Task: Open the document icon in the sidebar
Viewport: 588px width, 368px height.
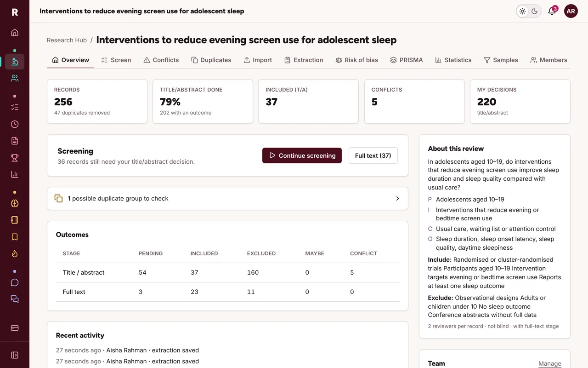Action: tap(15, 141)
